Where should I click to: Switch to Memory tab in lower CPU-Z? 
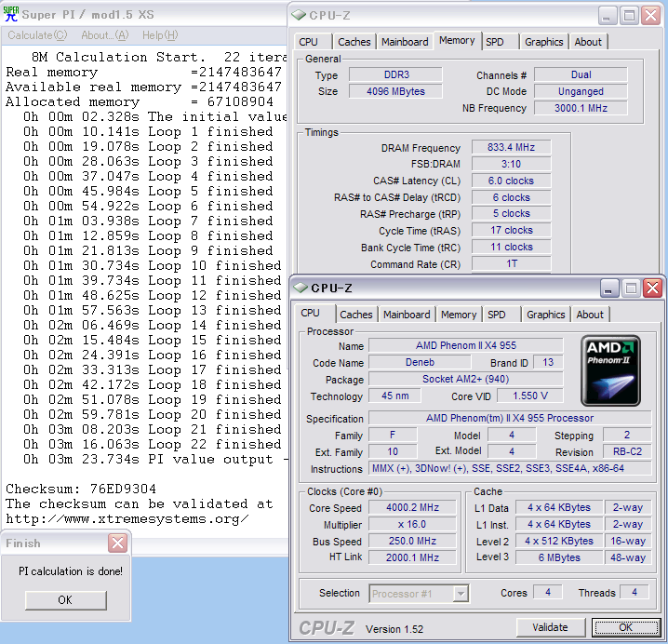(459, 315)
